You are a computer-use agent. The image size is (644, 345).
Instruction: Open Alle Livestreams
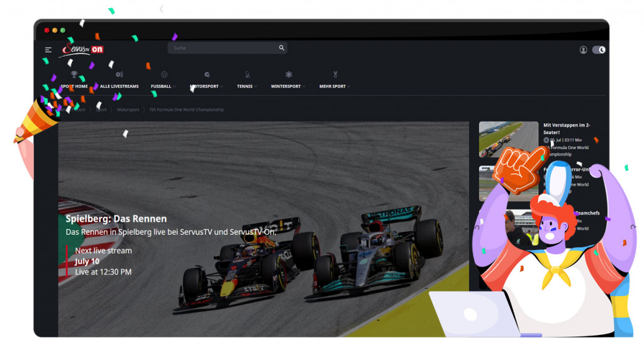point(119,86)
